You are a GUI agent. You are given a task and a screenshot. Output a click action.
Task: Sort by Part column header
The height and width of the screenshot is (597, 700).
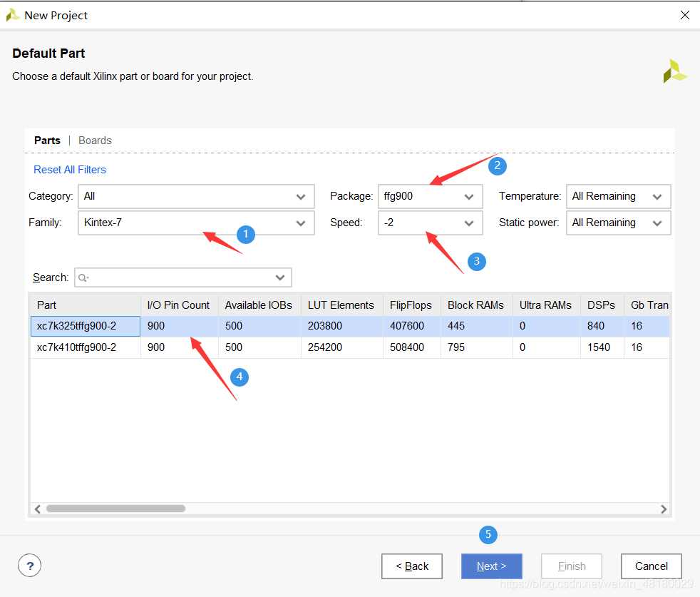[86, 305]
